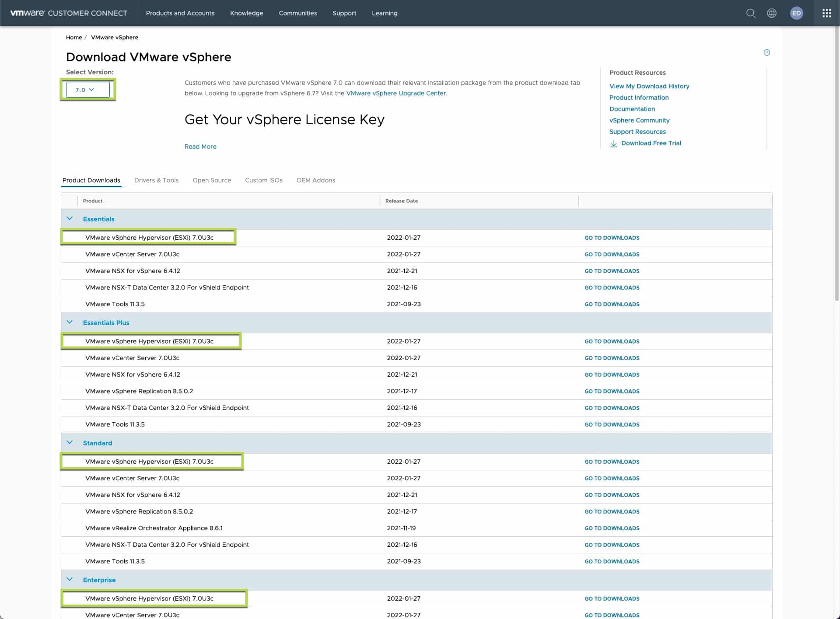
Task: Click the help question mark icon
Action: 767,52
